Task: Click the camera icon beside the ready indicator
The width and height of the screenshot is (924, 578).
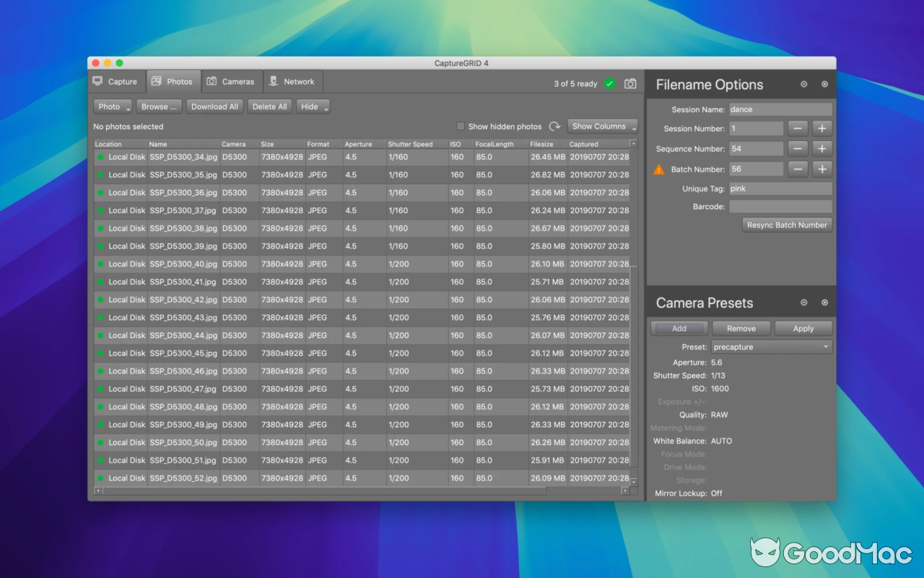Action: 629,83
